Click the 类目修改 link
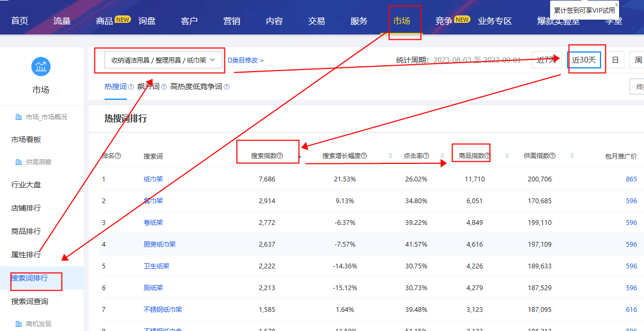This screenshot has height=331, width=644. pos(246,60)
